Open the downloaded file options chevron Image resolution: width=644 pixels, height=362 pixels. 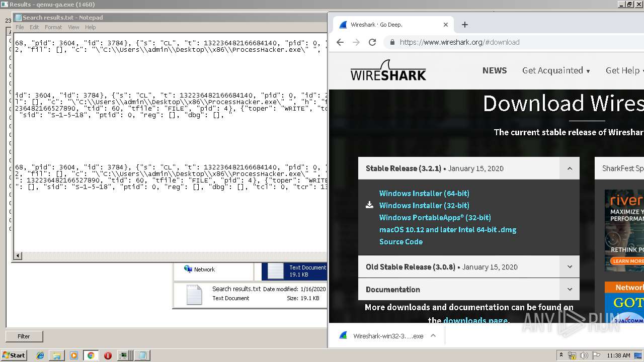(433, 336)
